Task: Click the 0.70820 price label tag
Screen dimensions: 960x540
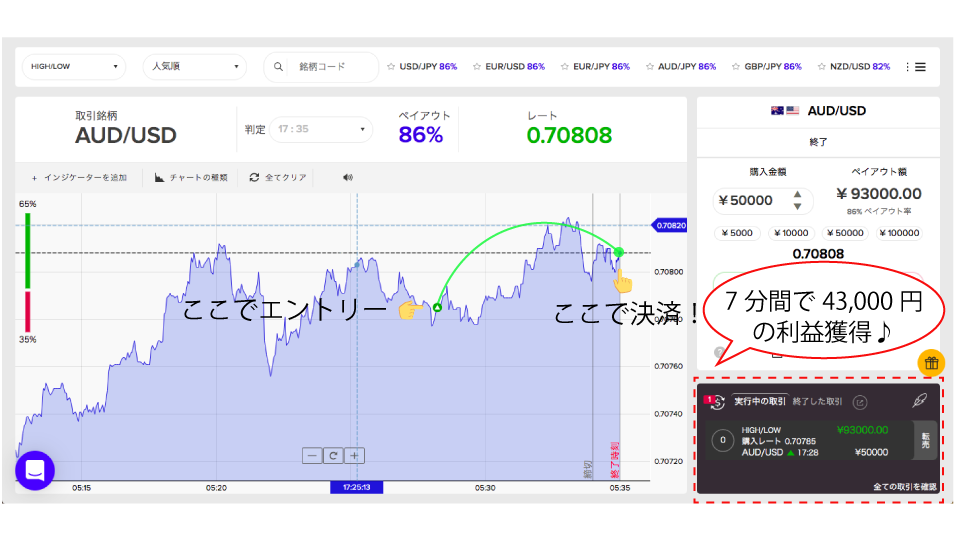Action: pyautogui.click(x=670, y=225)
